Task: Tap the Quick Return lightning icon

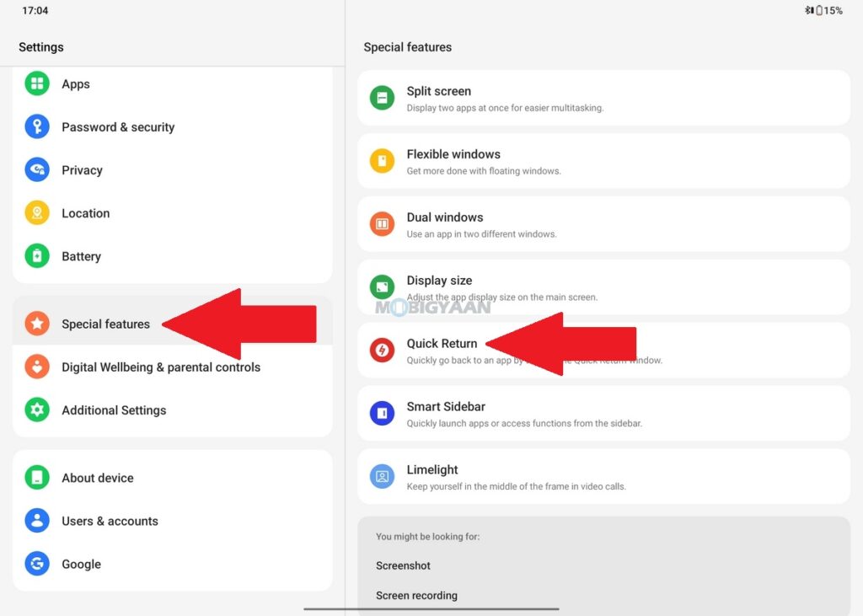Action: pos(382,350)
